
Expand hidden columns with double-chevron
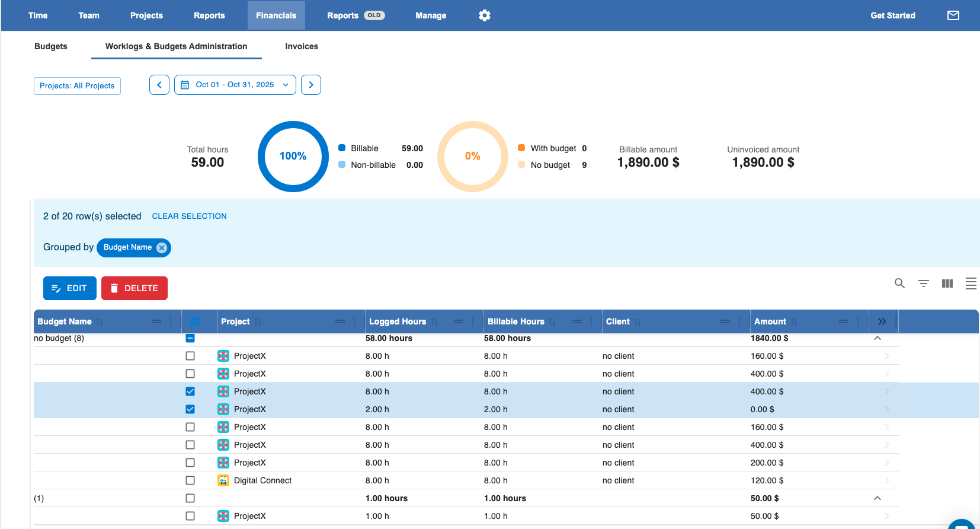pyautogui.click(x=882, y=321)
